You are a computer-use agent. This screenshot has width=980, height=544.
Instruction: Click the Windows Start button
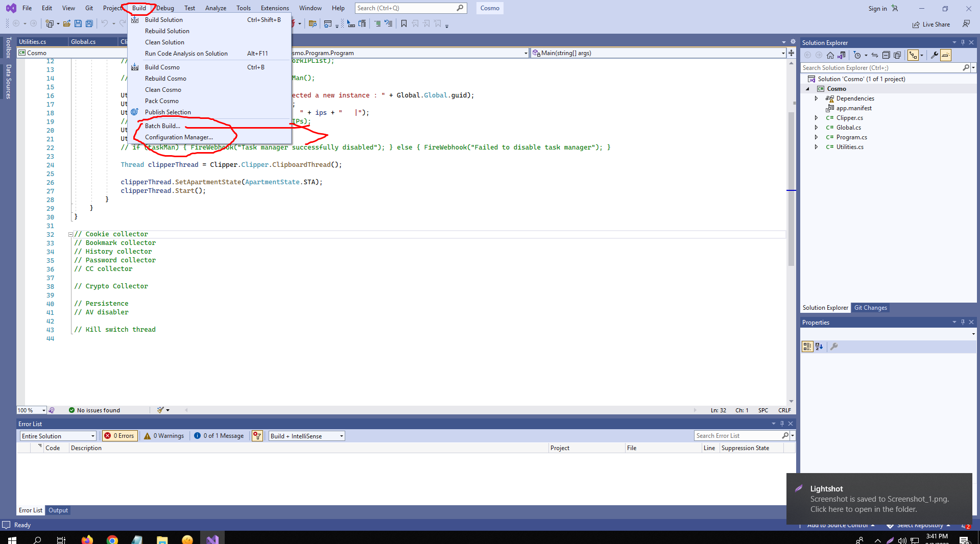point(12,539)
